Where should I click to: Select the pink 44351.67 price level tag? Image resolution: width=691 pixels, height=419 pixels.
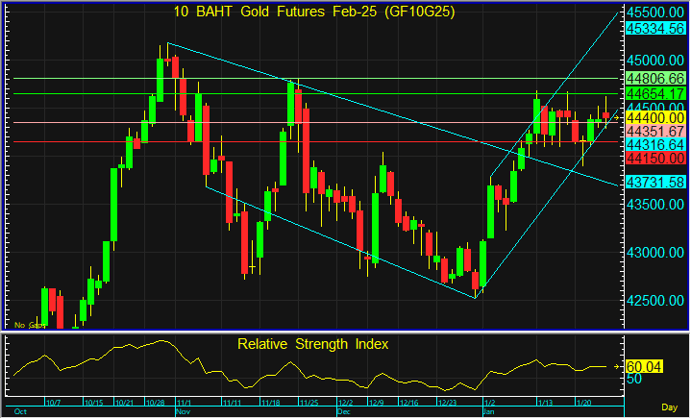654,131
